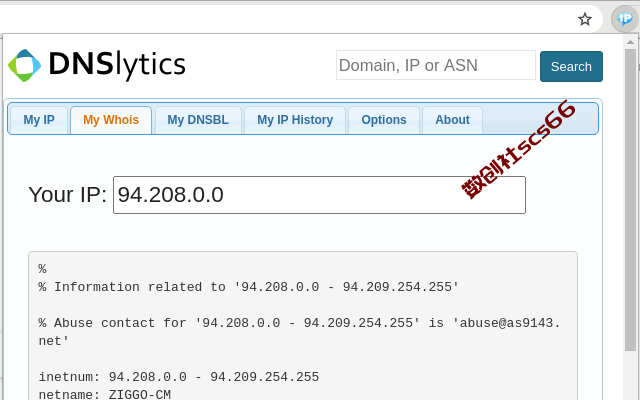The width and height of the screenshot is (640, 400).
Task: Click the Search button
Action: click(x=571, y=67)
